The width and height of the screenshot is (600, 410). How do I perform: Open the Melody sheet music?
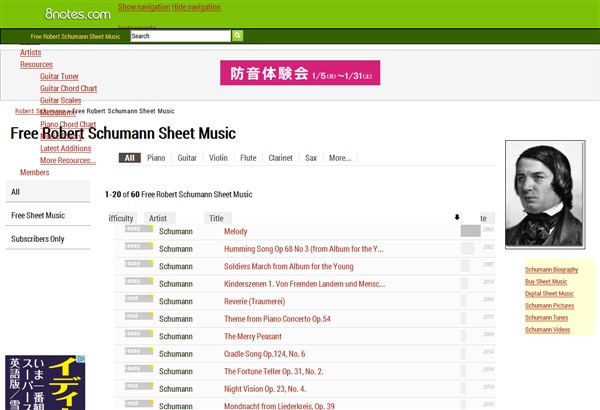pos(235,231)
